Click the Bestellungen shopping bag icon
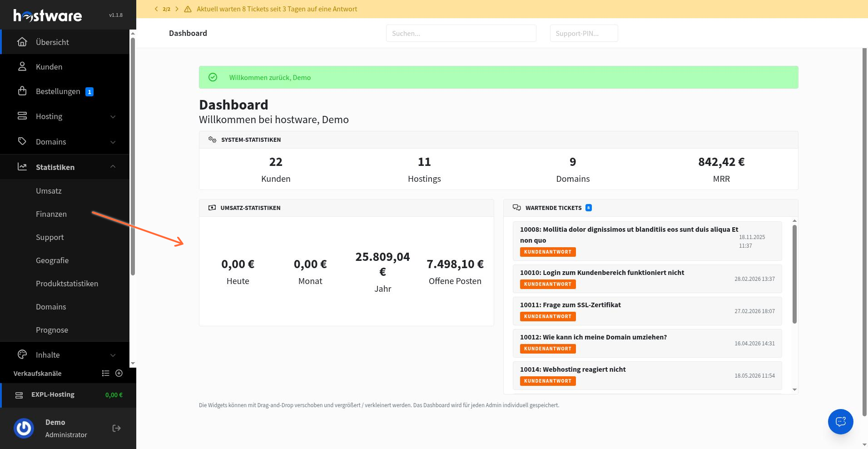This screenshot has height=449, width=868. (22, 91)
